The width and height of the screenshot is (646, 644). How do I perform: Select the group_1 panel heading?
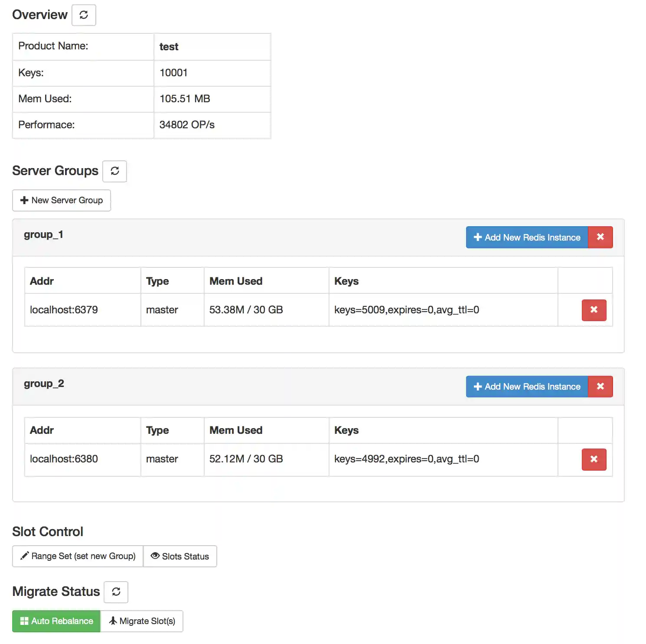(x=43, y=235)
